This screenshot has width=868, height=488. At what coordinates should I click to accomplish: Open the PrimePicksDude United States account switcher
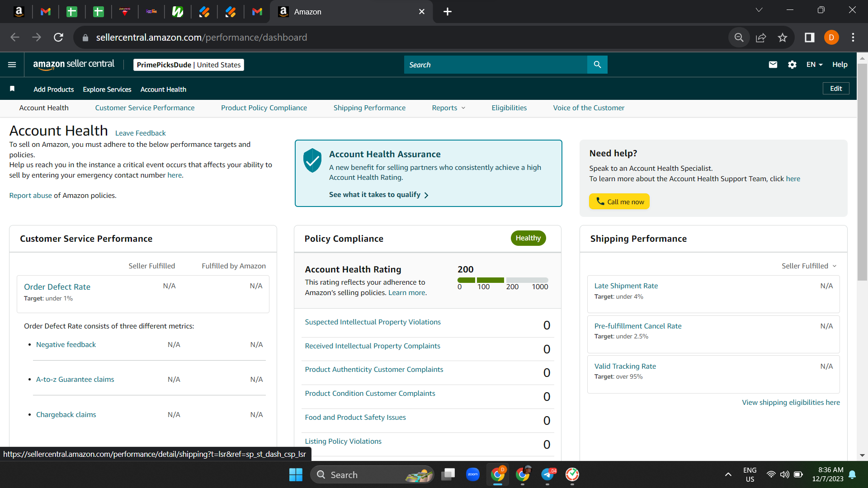click(x=189, y=65)
